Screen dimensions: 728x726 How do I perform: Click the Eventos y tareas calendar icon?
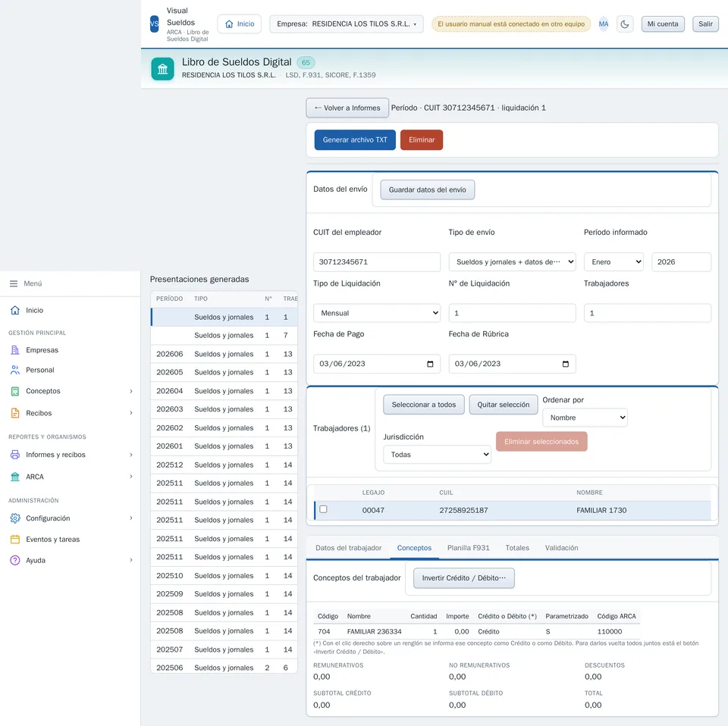point(15,539)
